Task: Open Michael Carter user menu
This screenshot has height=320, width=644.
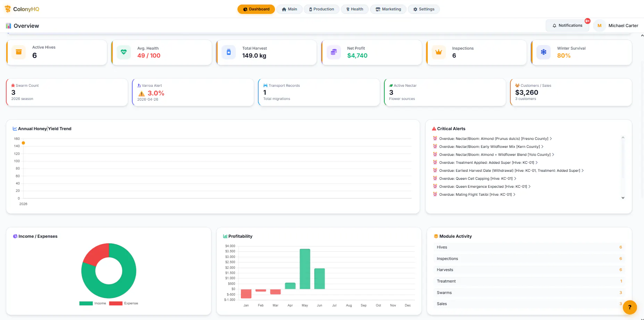Action: pyautogui.click(x=616, y=26)
